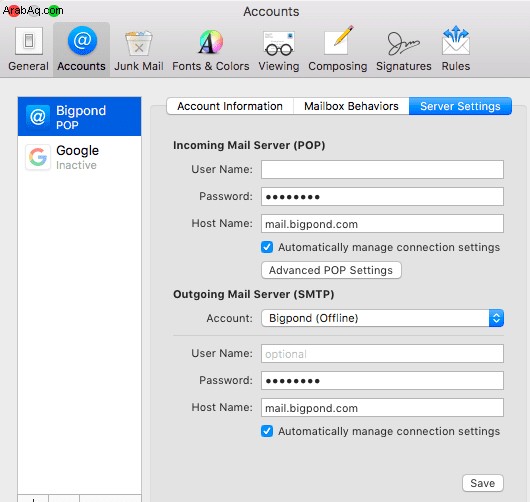Viewport: 530px width, 502px height.
Task: Click the outgoing optional User Name field
Action: [x=382, y=354]
